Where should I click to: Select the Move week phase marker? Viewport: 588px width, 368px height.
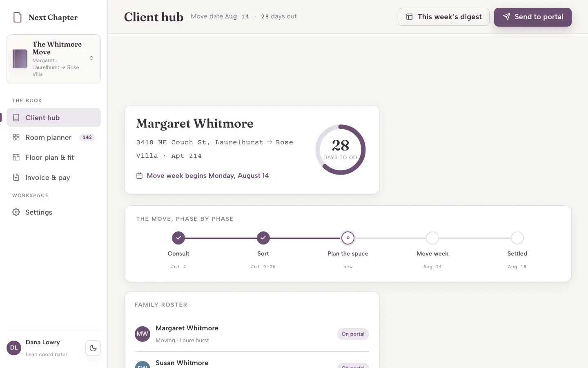(x=432, y=238)
